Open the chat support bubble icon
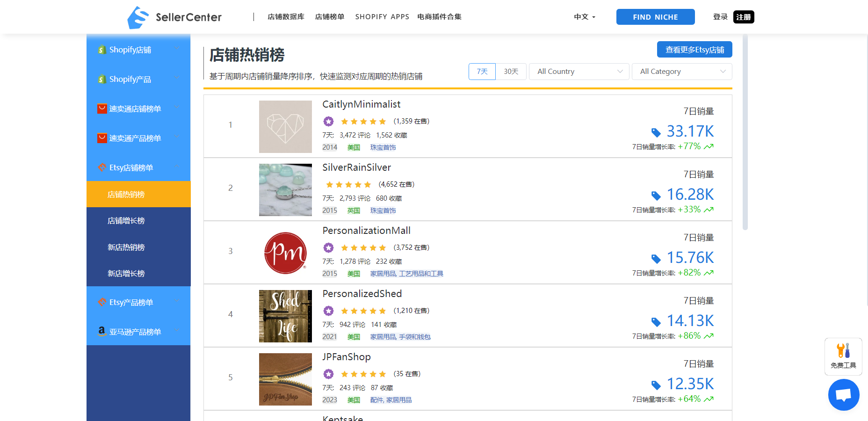The height and width of the screenshot is (421, 868). pyautogui.click(x=843, y=395)
